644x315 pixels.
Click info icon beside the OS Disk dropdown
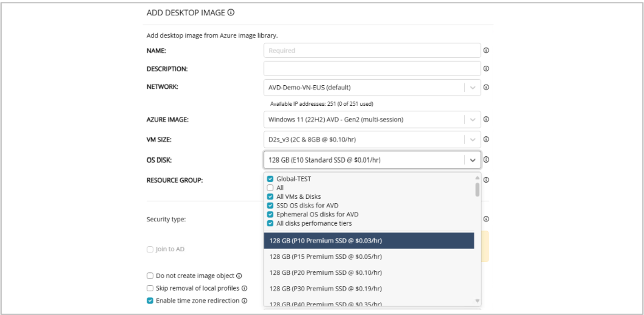point(486,160)
